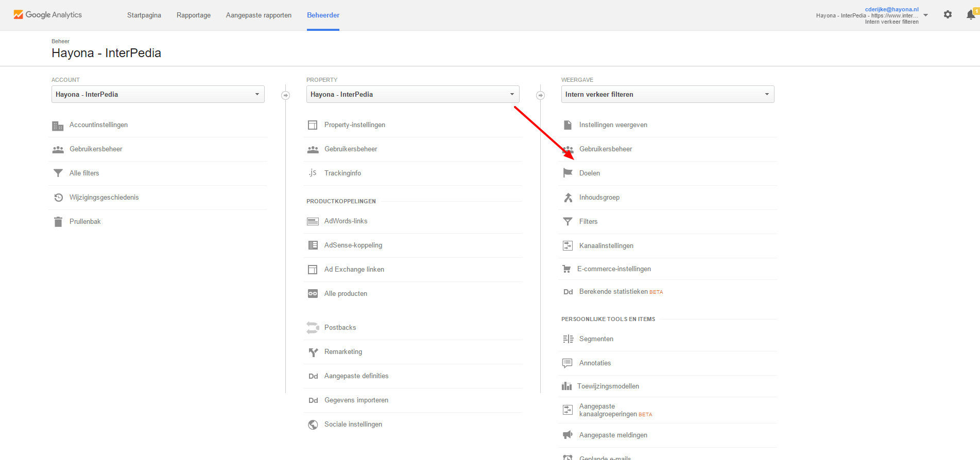Click the cderijke@hayona.nl account email

coord(891,9)
